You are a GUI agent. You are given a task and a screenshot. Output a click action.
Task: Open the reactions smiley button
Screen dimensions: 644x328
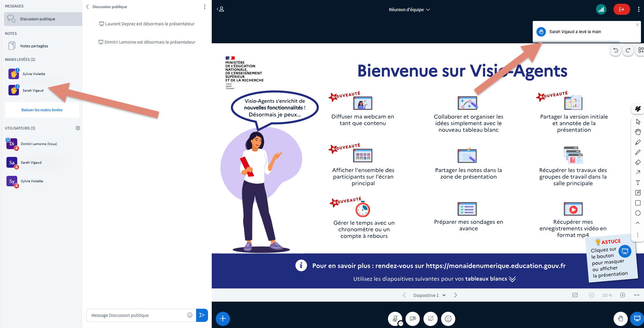[448, 319]
